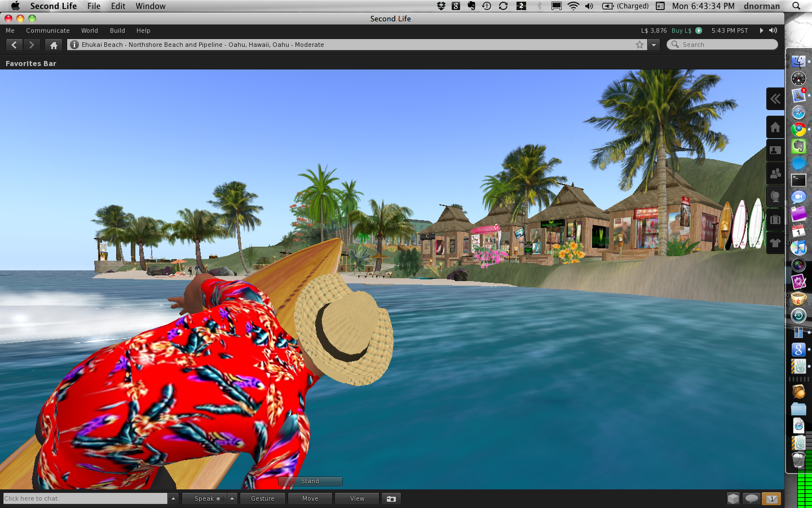Open the My Profile sidebar icon

(775, 151)
